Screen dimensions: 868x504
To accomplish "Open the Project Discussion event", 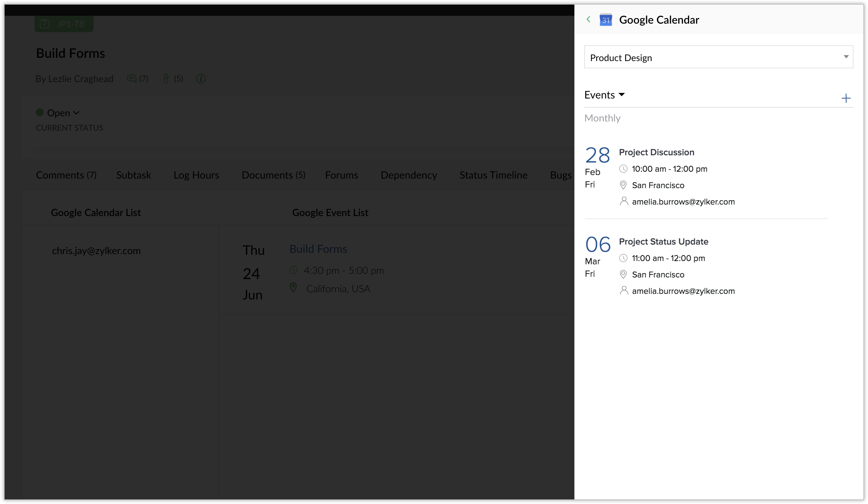I will (656, 152).
